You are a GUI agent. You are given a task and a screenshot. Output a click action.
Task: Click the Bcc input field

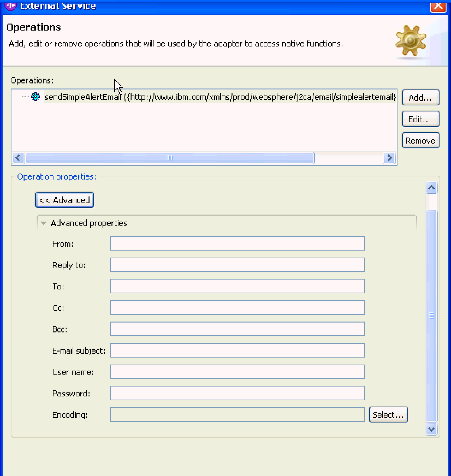pyautogui.click(x=237, y=329)
